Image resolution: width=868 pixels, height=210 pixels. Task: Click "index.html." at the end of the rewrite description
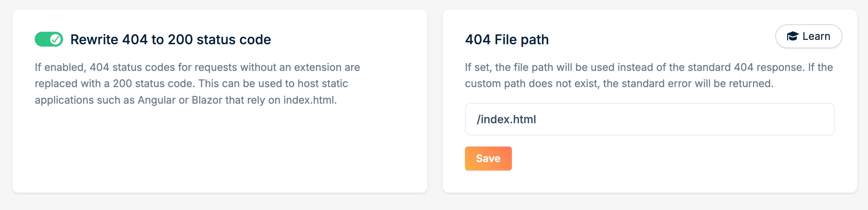pyautogui.click(x=310, y=100)
